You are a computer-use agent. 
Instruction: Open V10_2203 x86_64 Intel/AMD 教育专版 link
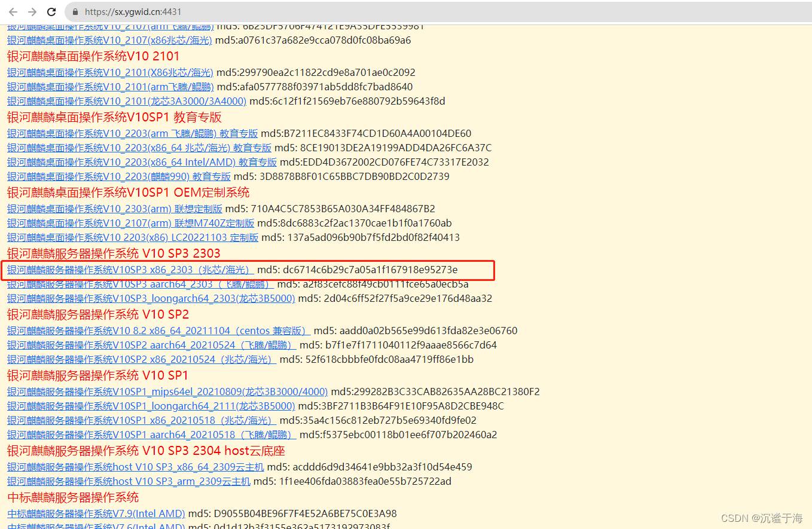pyautogui.click(x=142, y=162)
